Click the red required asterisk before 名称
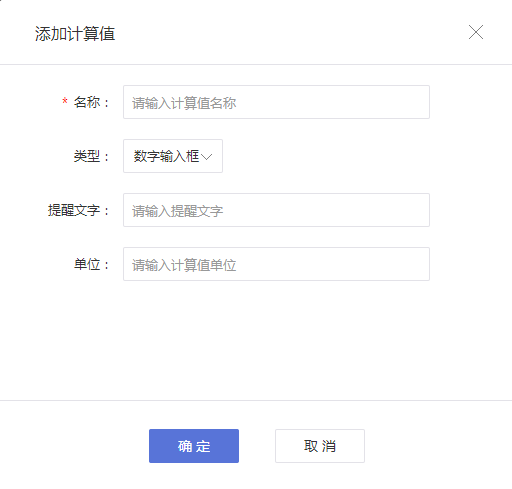 [x=65, y=101]
